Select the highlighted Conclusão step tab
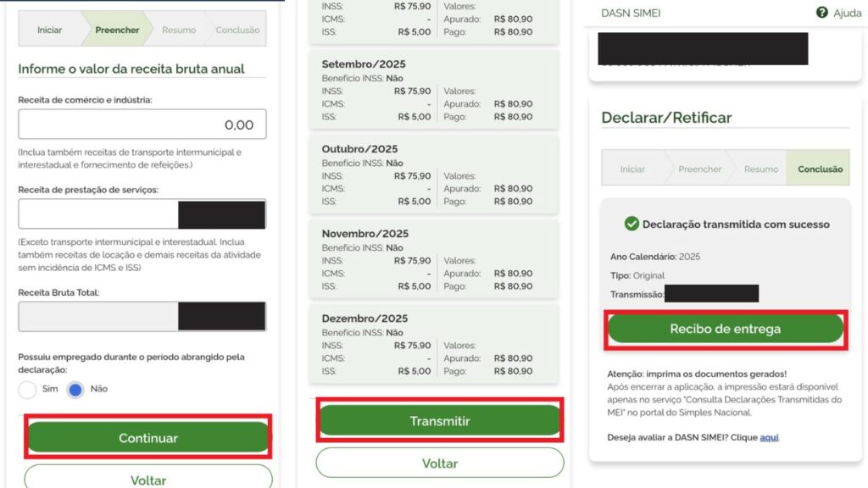 (820, 169)
